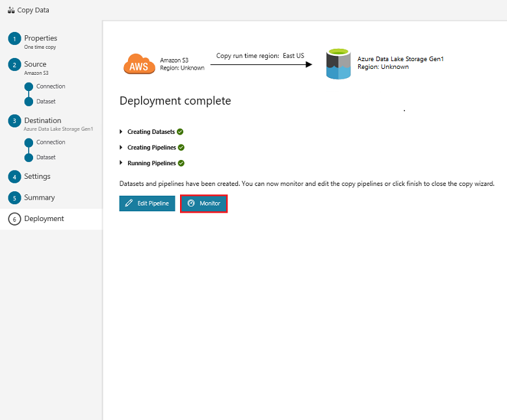Click the step 5 Summary circle icon
The width and height of the screenshot is (507, 420).
point(14,198)
